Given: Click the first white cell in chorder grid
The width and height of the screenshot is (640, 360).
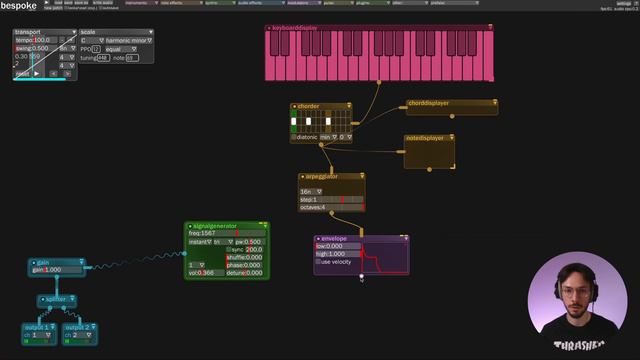Looking at the screenshot, I should 293,121.
